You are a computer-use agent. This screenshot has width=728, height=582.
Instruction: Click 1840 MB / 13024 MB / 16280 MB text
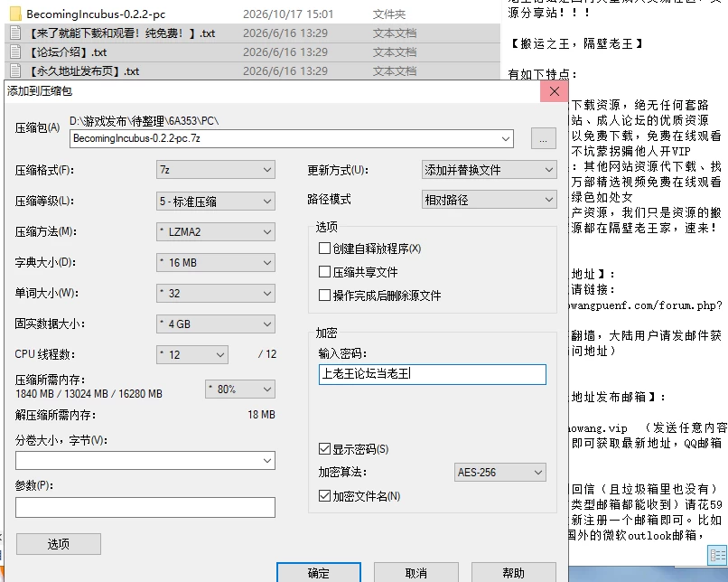pos(89,394)
